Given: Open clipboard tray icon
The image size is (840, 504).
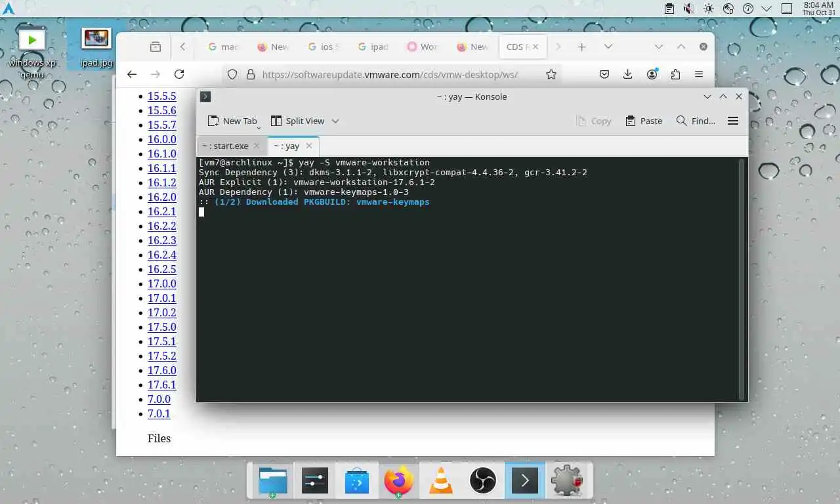Looking at the screenshot, I should tap(669, 9).
